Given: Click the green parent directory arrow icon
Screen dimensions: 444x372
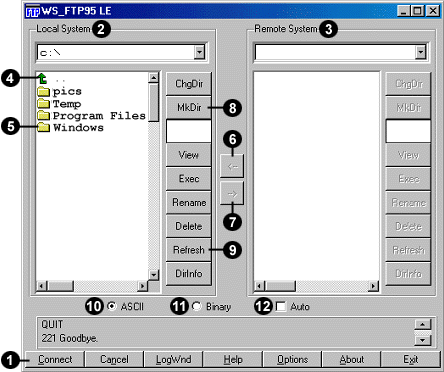Looking at the screenshot, I should (x=42, y=79).
